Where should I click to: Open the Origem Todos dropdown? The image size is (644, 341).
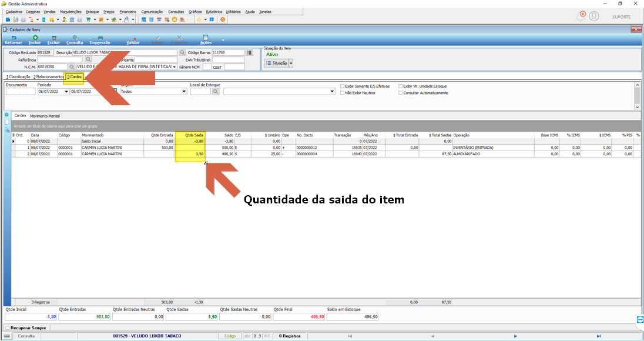coord(184,92)
